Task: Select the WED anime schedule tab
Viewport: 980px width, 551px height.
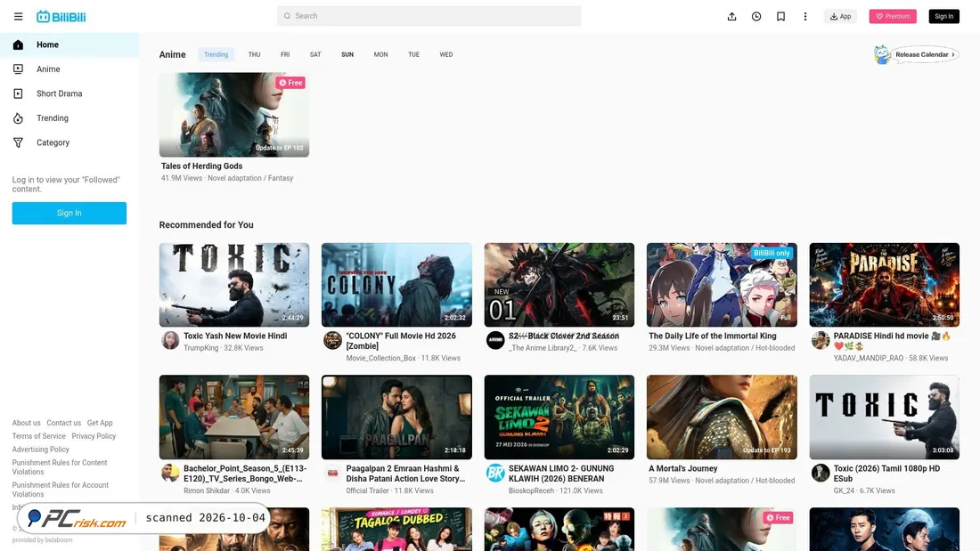Action: coord(446,55)
